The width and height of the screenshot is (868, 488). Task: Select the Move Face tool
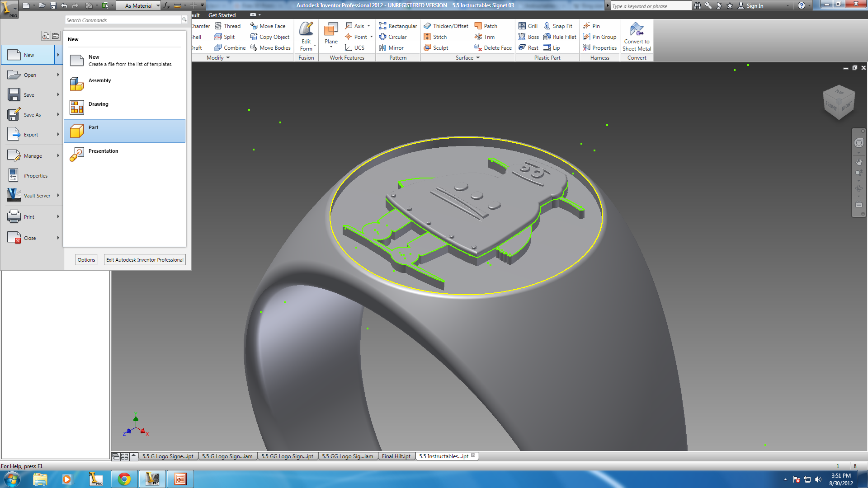(268, 26)
